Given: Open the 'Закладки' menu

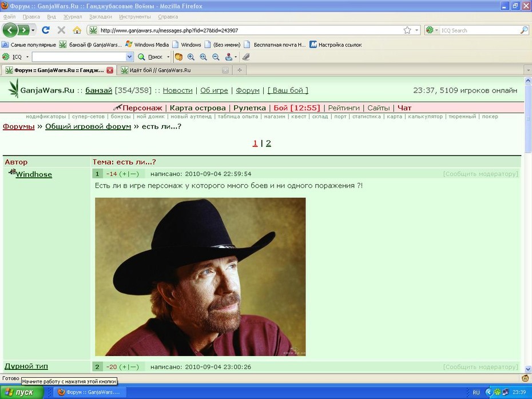Looking at the screenshot, I should 101,17.
